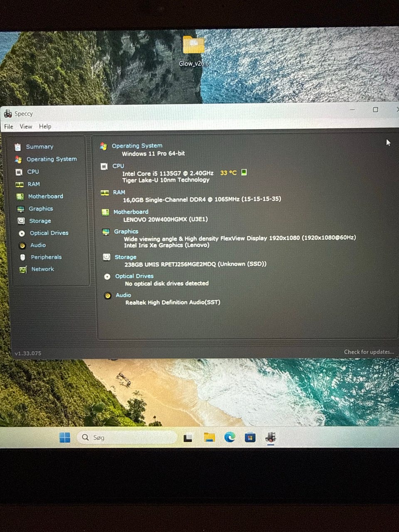Go to the Motherboard section in sidebar

tap(46, 196)
